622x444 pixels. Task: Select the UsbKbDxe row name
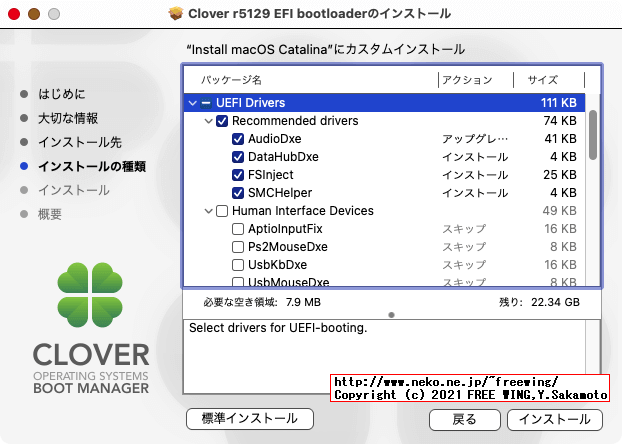point(278,265)
